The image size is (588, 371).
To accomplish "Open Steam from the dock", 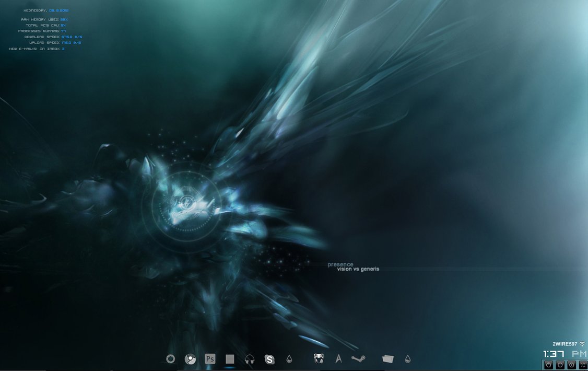I will point(358,358).
